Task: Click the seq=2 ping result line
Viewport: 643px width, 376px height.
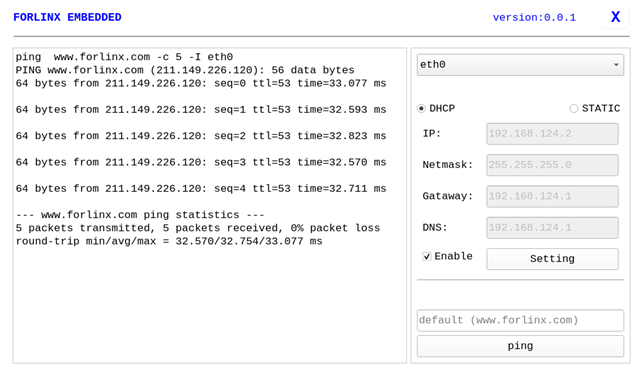Action: [201, 136]
